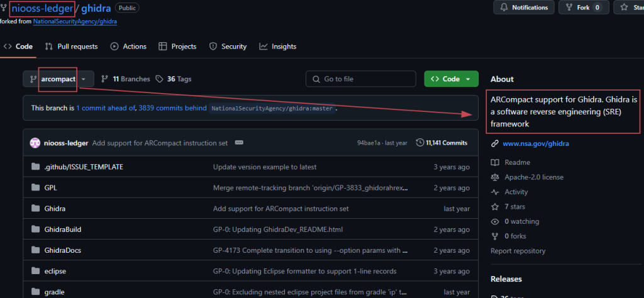The height and width of the screenshot is (298, 644).
Task: Click the GhidraBuild folder icon
Action: [35, 229]
